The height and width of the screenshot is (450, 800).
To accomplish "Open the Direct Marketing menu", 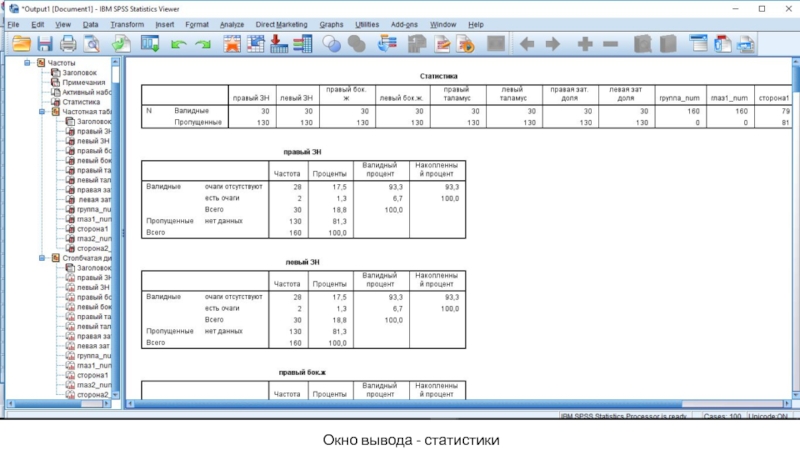I will coord(282,24).
